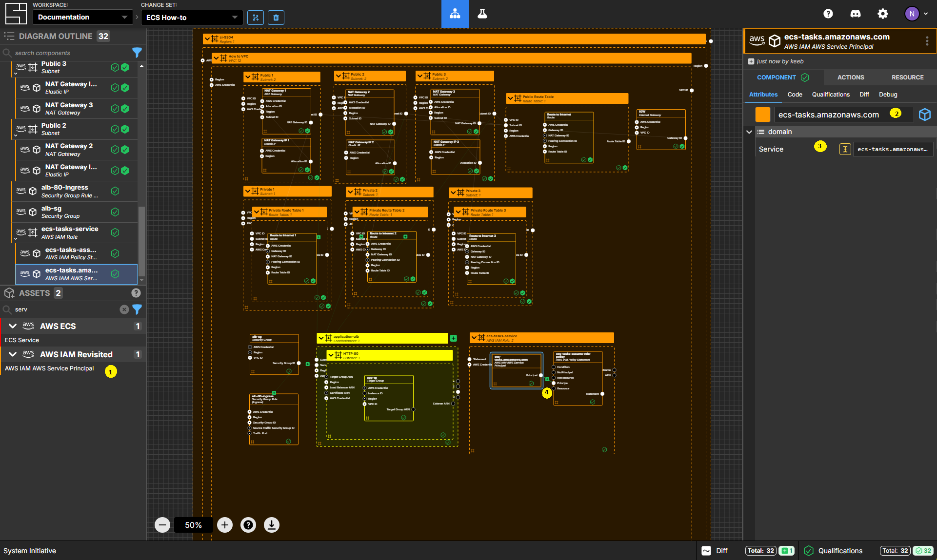Click the green plus on application-alb frame

[x=454, y=338]
